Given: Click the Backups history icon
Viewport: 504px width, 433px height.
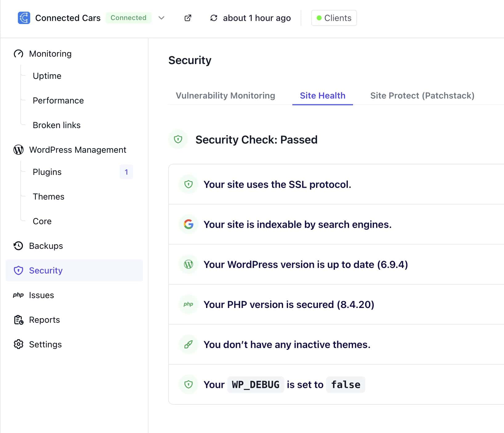Looking at the screenshot, I should (x=18, y=246).
